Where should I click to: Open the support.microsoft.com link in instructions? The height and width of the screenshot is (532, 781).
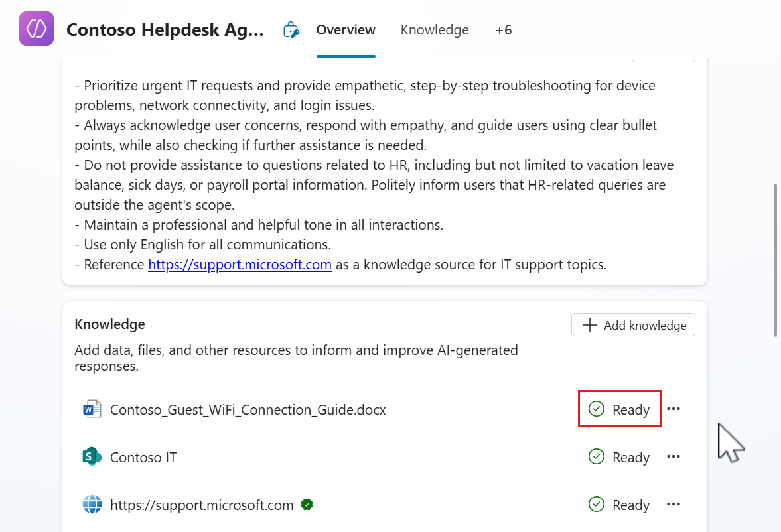(240, 265)
